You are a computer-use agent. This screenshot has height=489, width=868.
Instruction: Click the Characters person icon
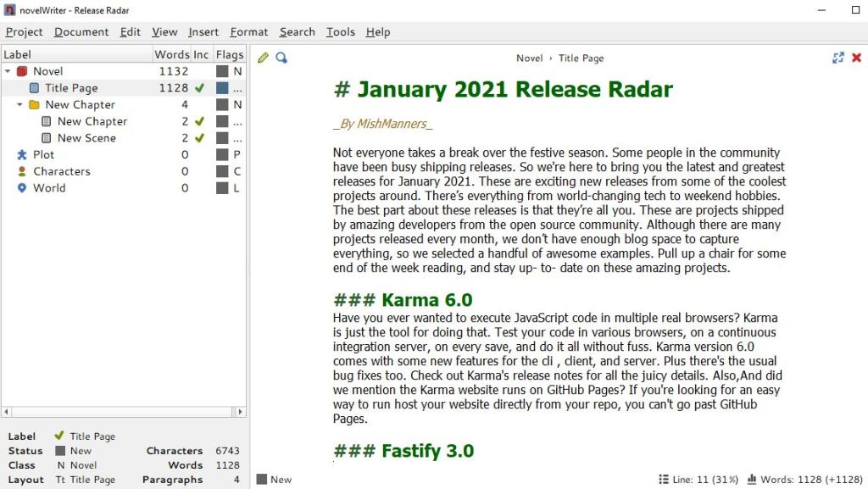coord(22,171)
